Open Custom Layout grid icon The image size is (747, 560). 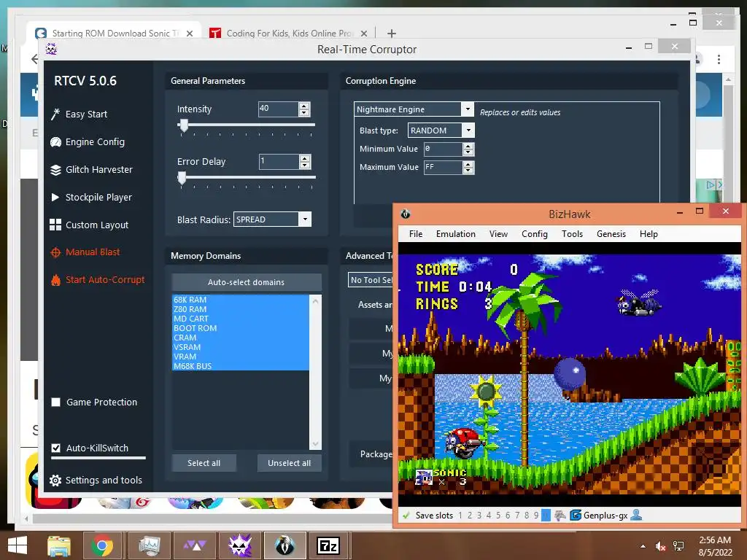55,225
